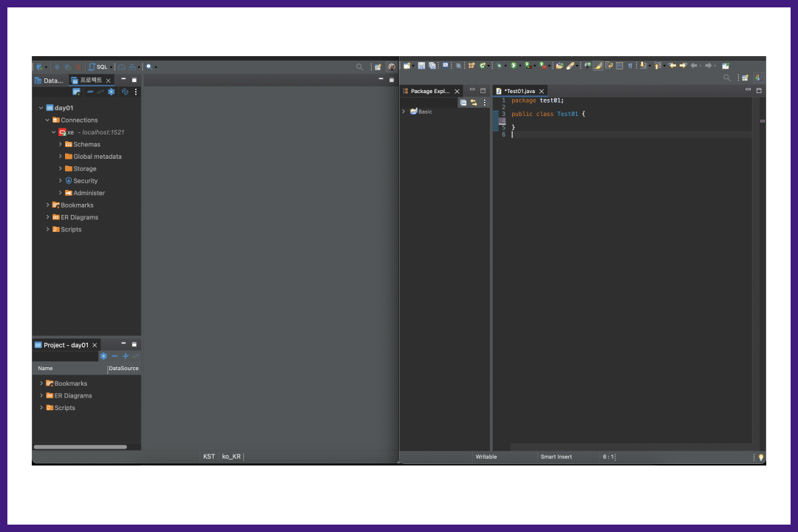Toggle Mark Occurrences highlighter in Eclipse toolbar
The height and width of the screenshot is (532, 798).
pos(598,66)
